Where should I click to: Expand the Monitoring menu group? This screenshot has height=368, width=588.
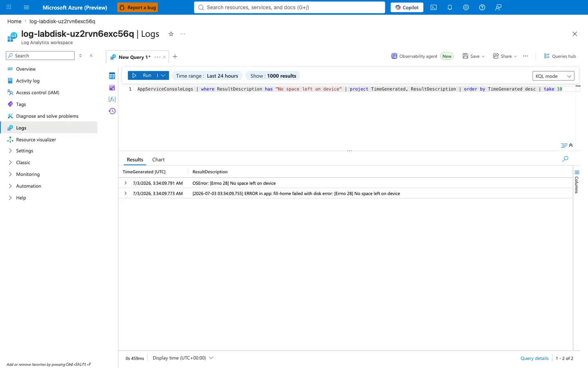click(x=10, y=174)
